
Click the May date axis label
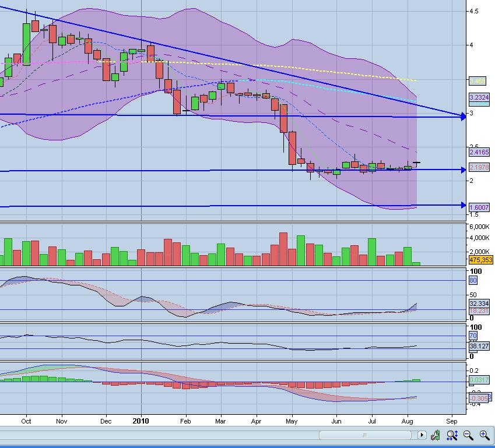(292, 421)
